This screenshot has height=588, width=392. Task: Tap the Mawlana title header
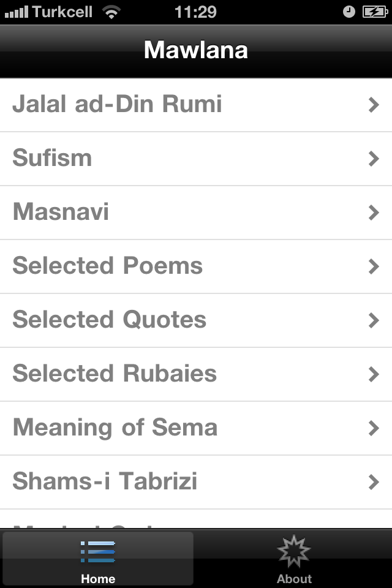(x=196, y=50)
